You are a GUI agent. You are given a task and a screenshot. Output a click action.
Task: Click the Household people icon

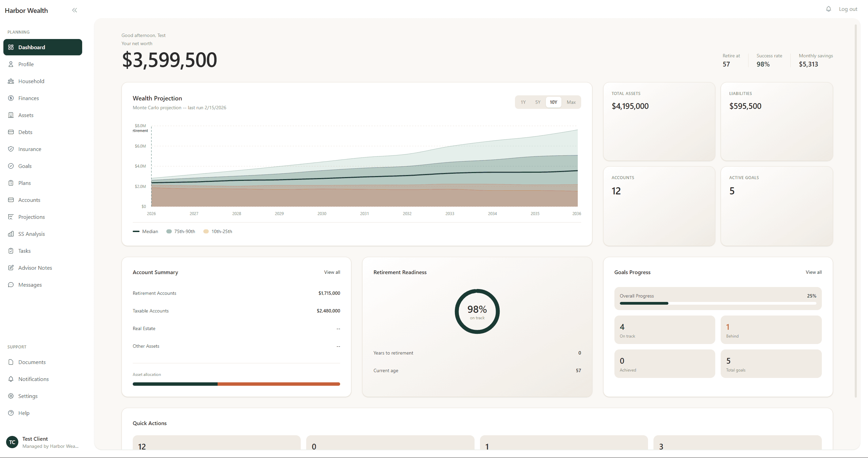(x=11, y=81)
